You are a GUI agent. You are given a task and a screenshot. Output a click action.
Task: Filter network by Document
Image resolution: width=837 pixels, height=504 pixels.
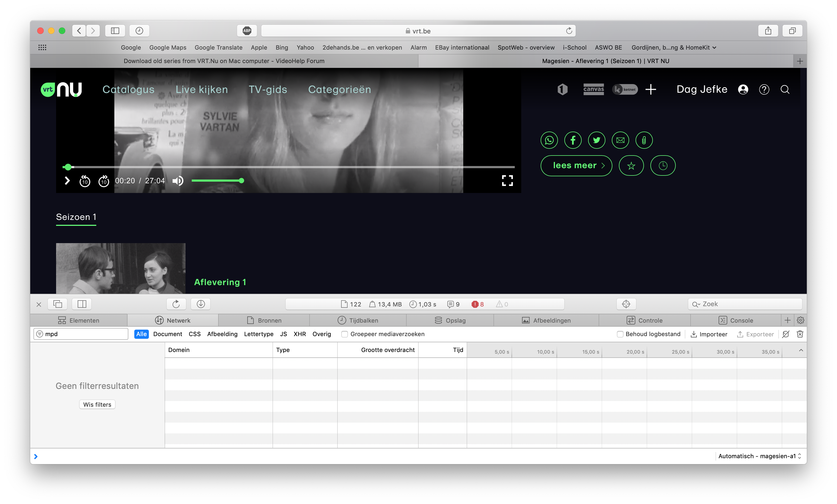pos(167,334)
